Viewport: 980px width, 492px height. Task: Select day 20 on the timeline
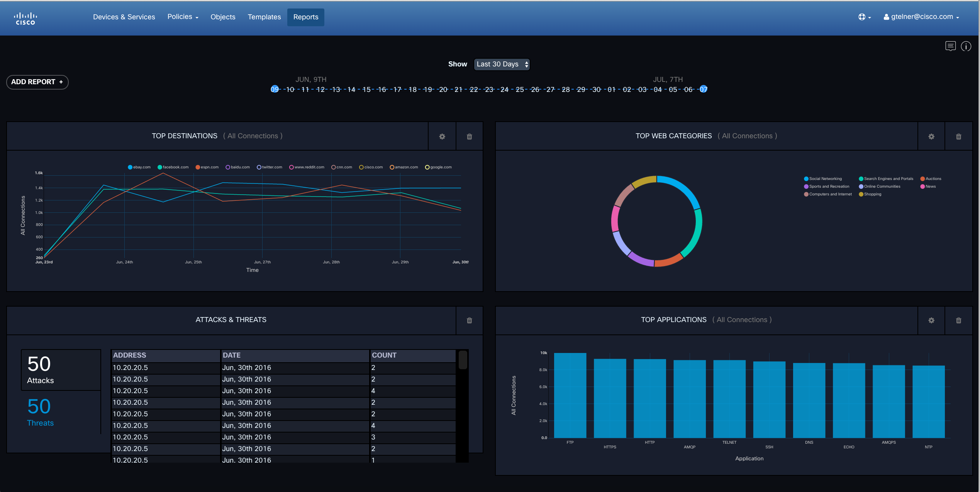(443, 90)
